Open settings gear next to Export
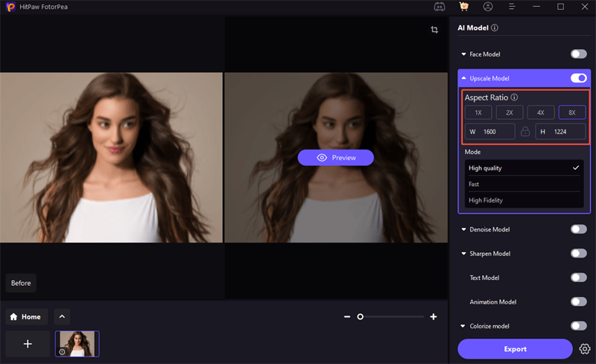This screenshot has width=596, height=364. pyautogui.click(x=585, y=348)
